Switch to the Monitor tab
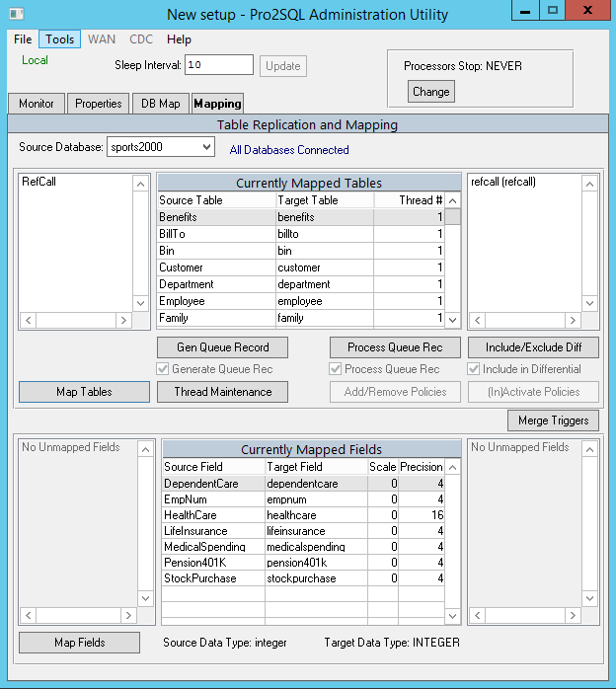616x689 pixels. pyautogui.click(x=36, y=104)
